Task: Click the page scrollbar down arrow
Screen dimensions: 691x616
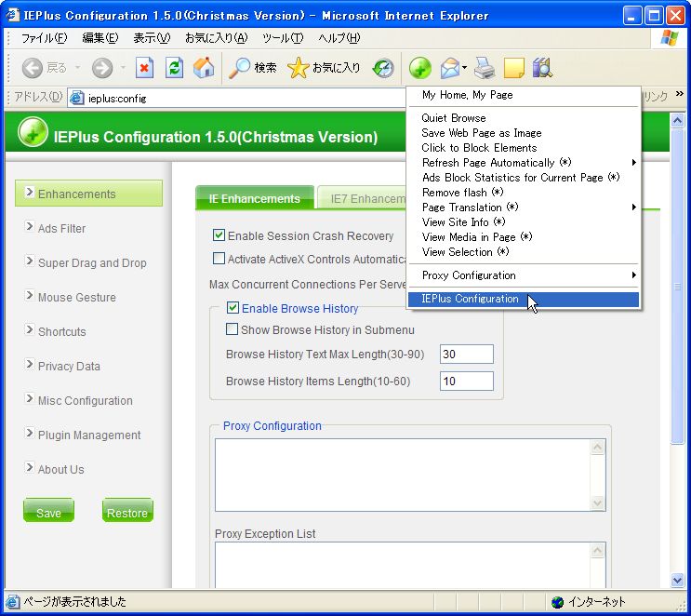Action: click(x=677, y=580)
